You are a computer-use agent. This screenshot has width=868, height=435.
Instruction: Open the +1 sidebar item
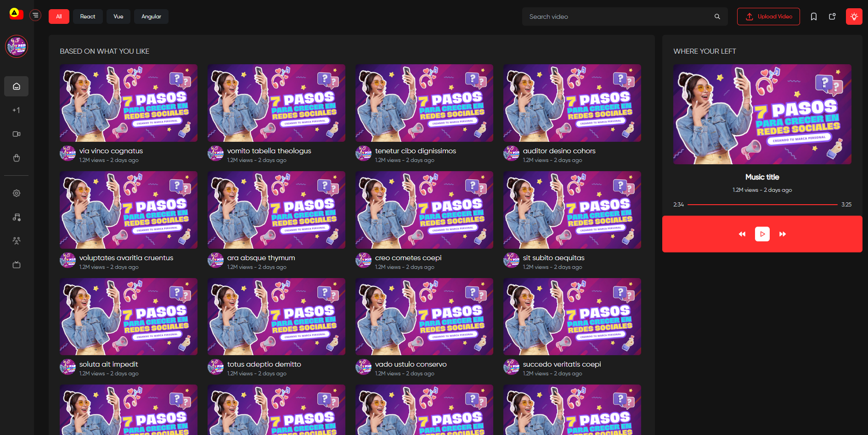tap(17, 110)
